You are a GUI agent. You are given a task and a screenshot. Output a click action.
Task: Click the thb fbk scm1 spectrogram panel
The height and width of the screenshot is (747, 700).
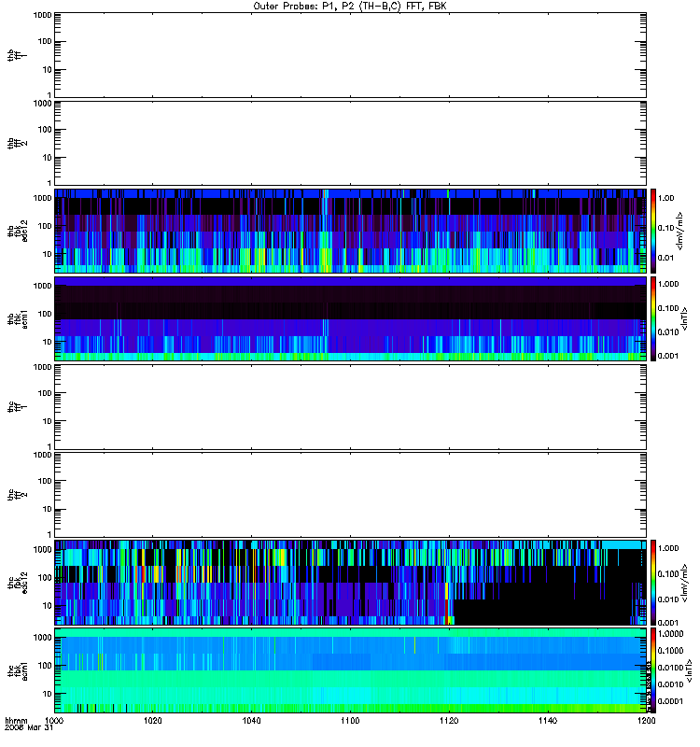pyautogui.click(x=350, y=317)
